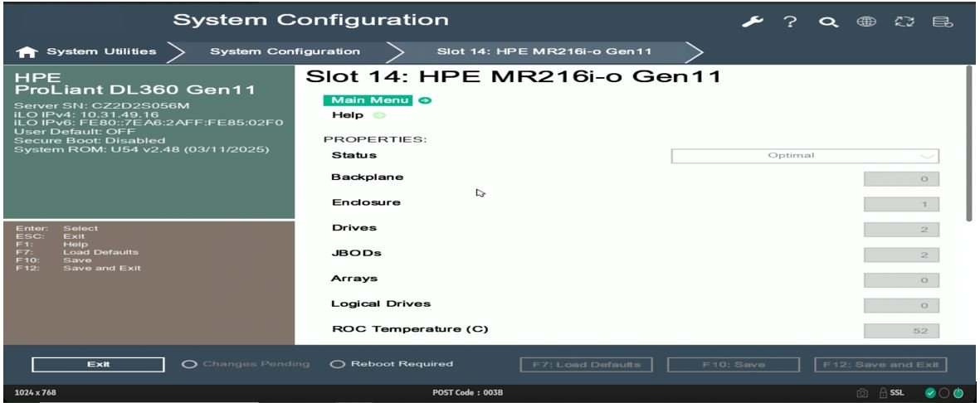980x403 pixels.
Task: Click the ROC Temperature (C) label
Action: 409,329
